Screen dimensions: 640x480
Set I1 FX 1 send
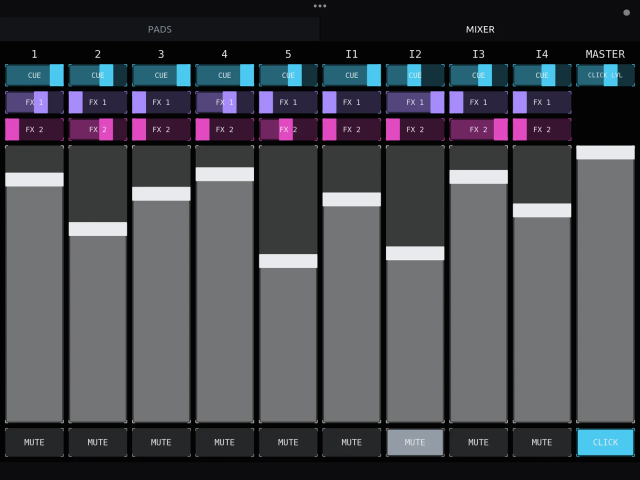tap(351, 102)
